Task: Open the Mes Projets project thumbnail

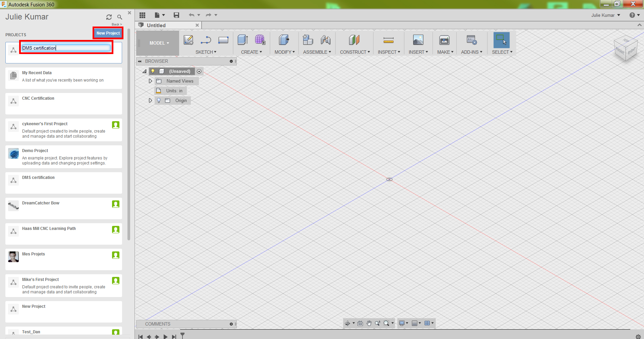Action: coord(13,257)
